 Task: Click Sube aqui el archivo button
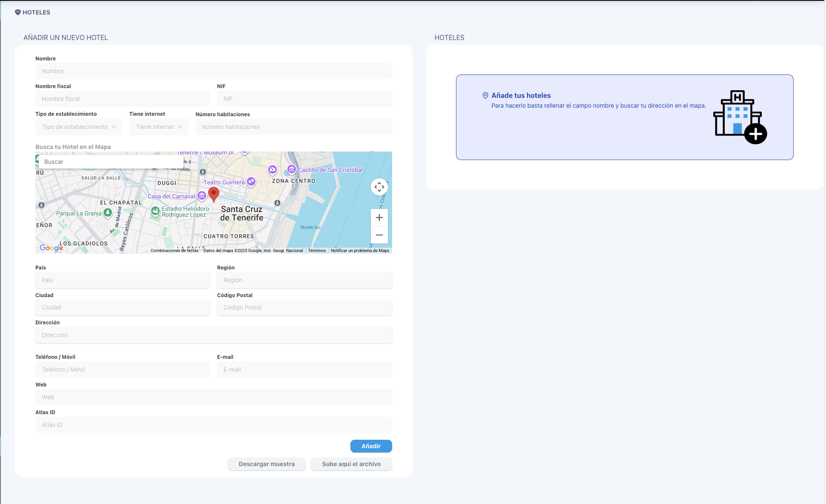351,464
